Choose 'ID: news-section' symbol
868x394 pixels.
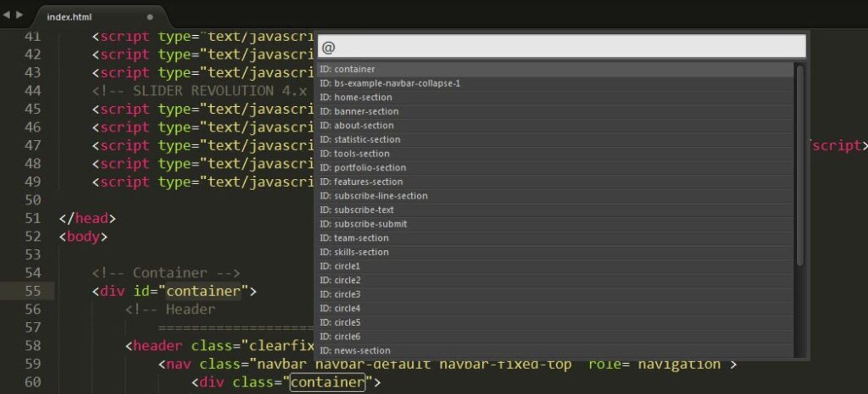pos(555,351)
